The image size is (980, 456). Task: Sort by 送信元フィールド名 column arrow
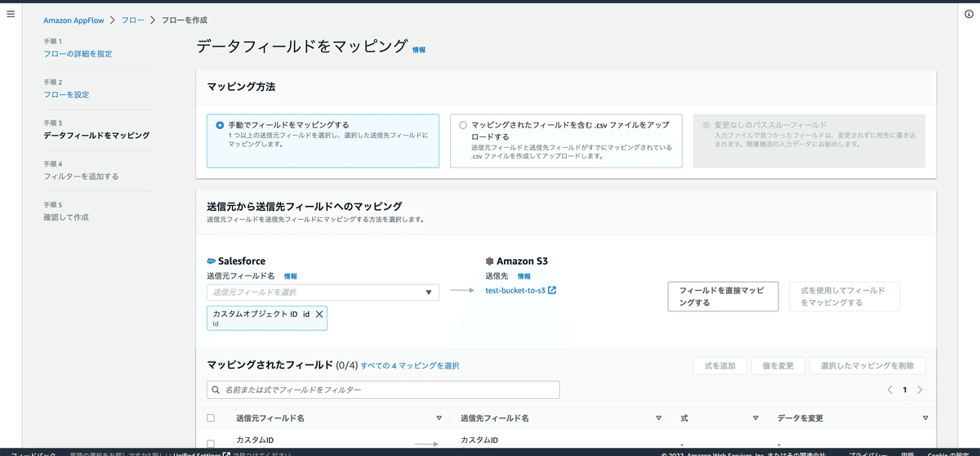[439, 418]
